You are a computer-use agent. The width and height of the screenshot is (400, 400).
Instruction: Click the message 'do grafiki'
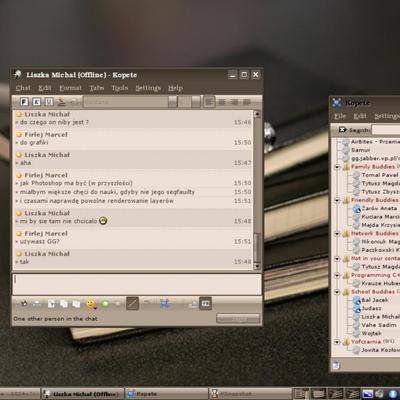[x=34, y=143]
